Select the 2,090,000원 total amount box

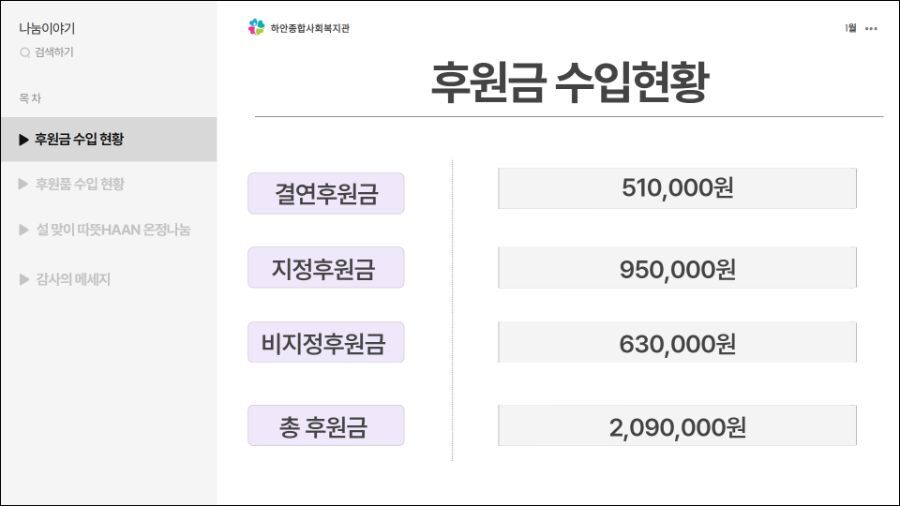pyautogui.click(x=677, y=426)
